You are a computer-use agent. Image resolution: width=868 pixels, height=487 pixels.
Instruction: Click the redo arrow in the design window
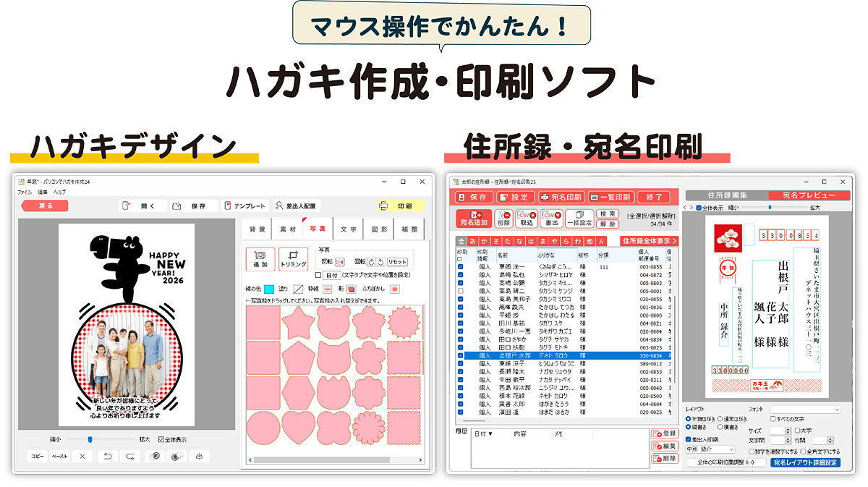click(x=130, y=456)
